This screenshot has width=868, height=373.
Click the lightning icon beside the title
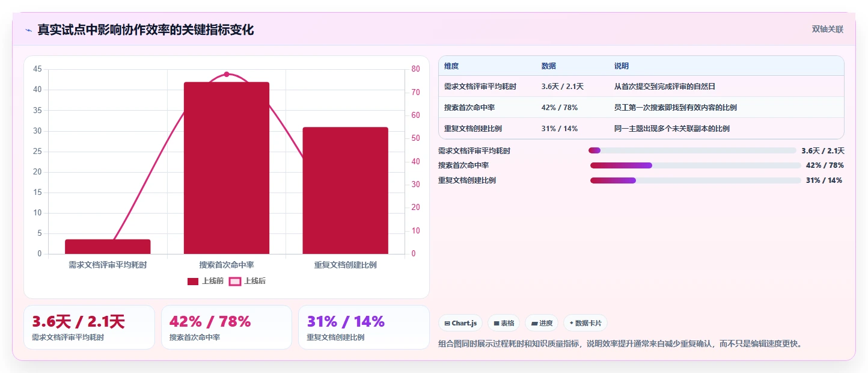(28, 29)
